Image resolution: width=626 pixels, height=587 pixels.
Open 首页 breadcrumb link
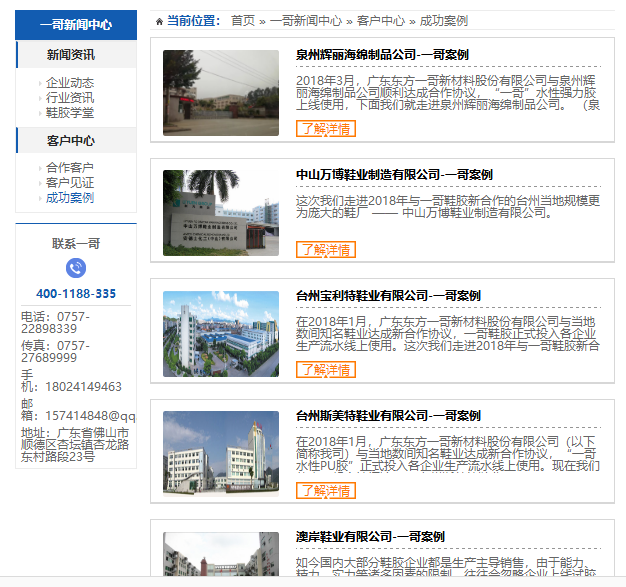243,21
